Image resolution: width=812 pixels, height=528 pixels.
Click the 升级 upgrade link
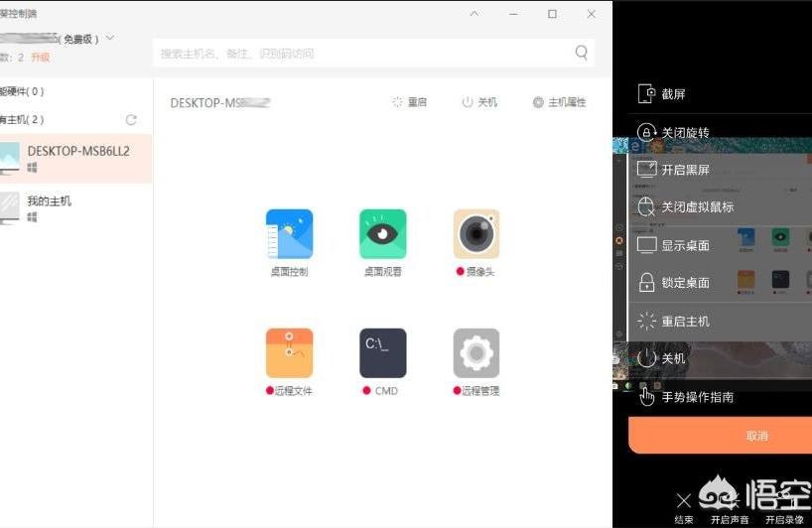[40, 58]
